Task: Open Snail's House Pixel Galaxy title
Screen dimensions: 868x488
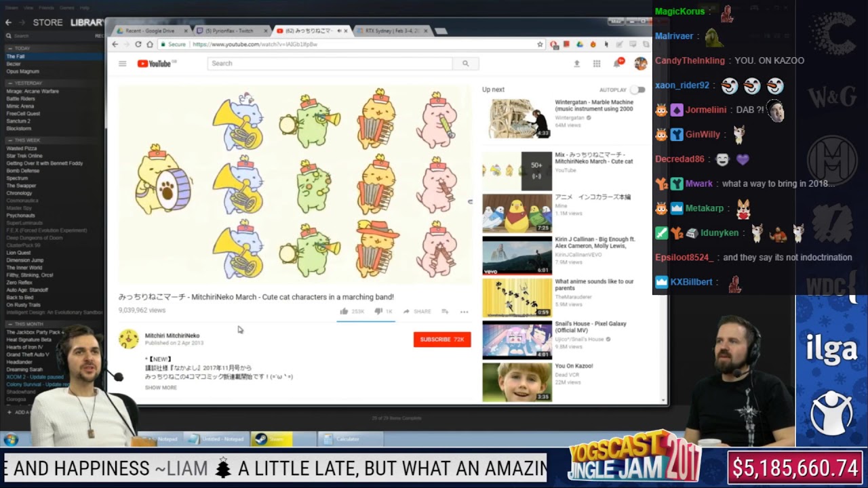Action: 590,327
